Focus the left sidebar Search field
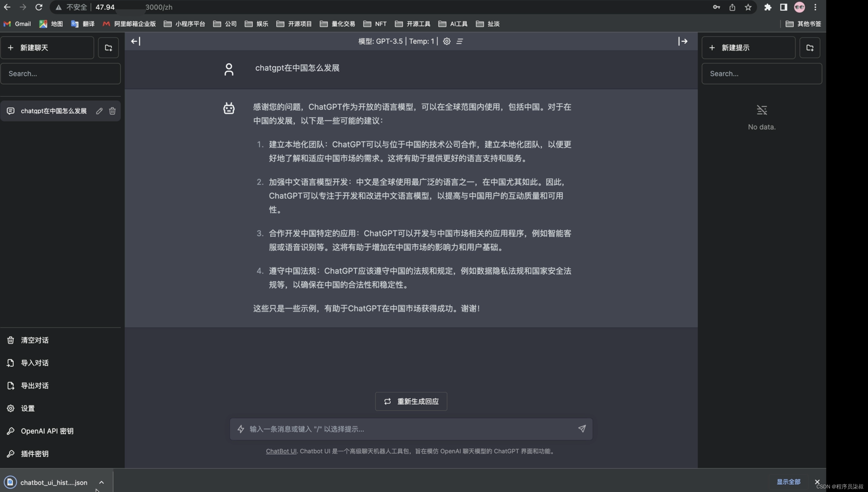The height and width of the screenshot is (492, 868). 61,74
